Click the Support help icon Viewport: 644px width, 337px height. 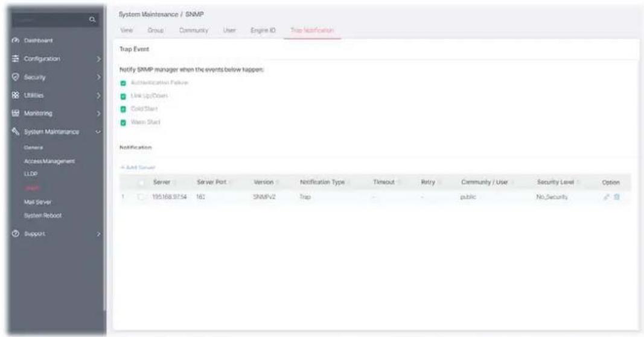tap(16, 233)
